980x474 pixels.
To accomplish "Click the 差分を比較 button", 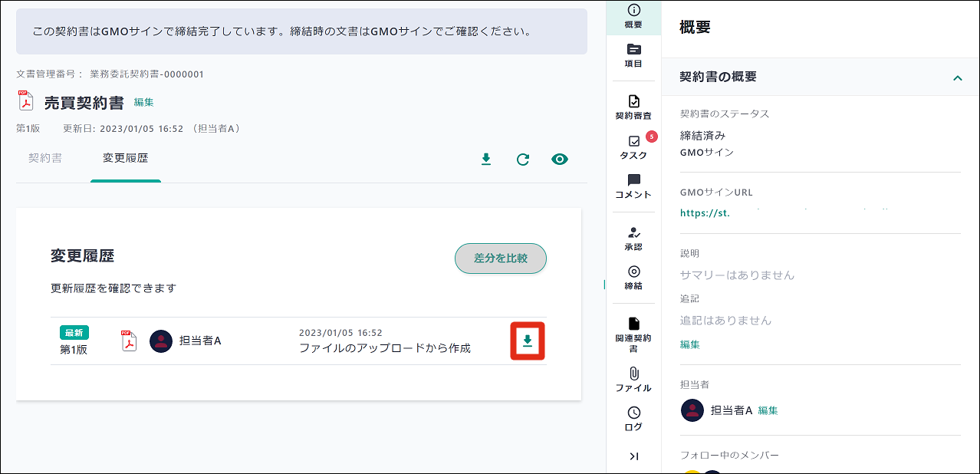I will pyautogui.click(x=501, y=258).
